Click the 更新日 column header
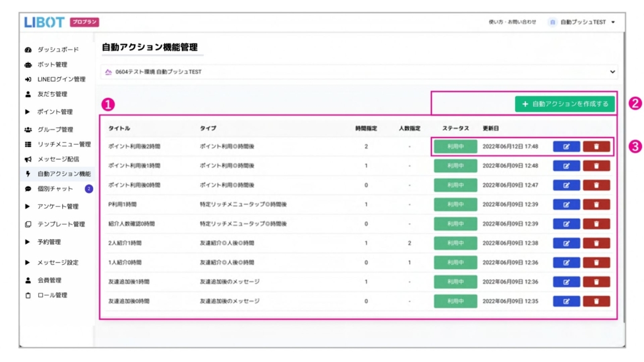The width and height of the screenshot is (644, 362). coord(491,128)
